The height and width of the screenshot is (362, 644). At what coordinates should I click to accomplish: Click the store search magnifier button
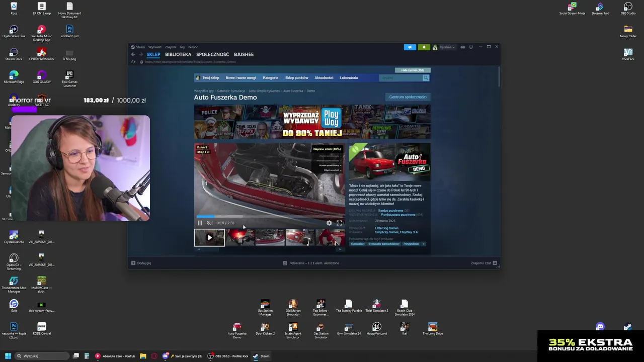[x=426, y=78]
